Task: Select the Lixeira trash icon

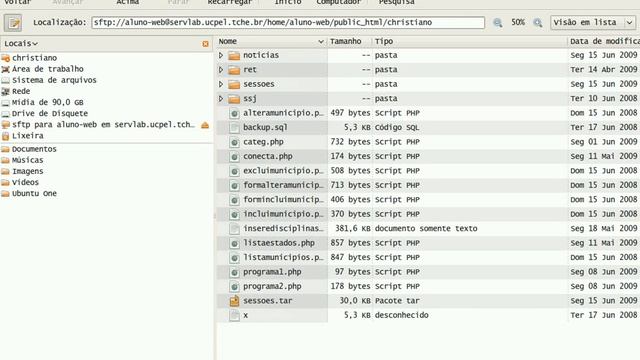Action: (x=5, y=136)
